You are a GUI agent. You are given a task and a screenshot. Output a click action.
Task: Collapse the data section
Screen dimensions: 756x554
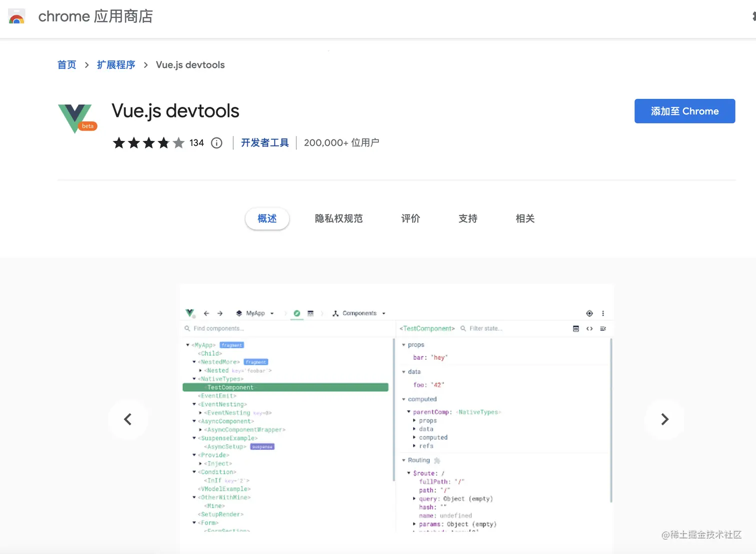click(x=403, y=372)
